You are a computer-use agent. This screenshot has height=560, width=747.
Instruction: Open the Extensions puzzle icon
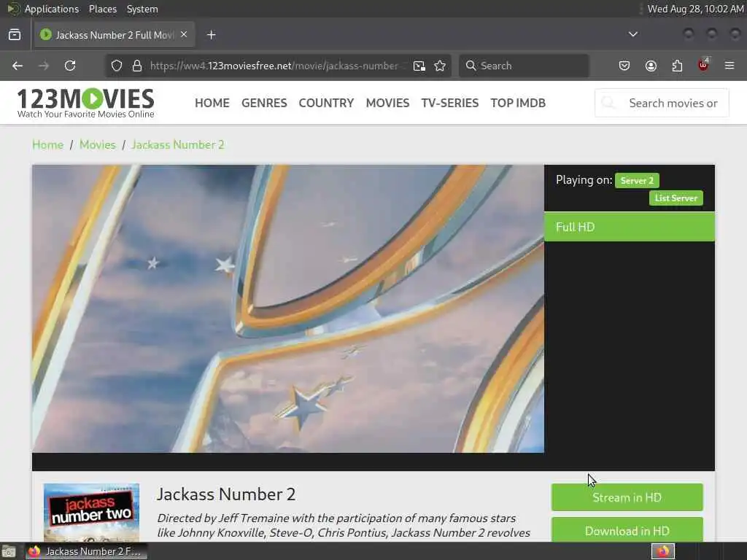[x=677, y=66]
